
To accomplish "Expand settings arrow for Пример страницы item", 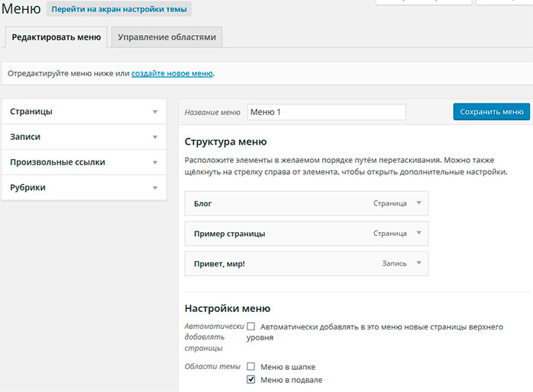I will [417, 233].
